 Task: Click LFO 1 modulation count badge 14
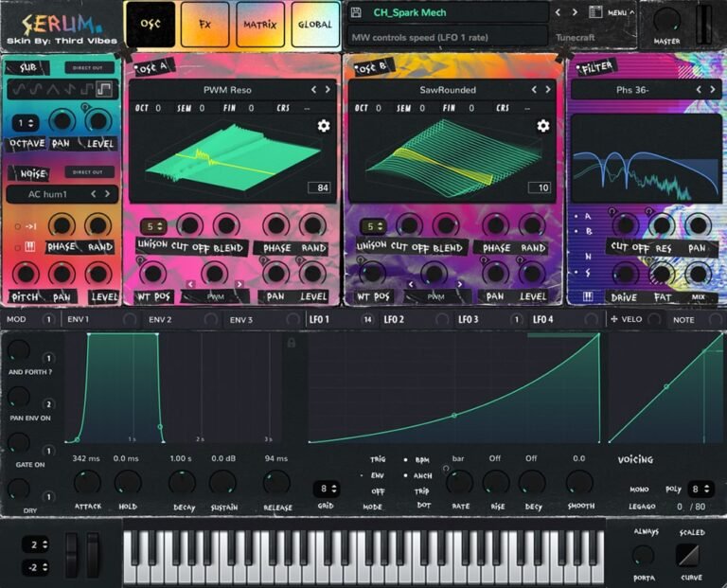(x=367, y=319)
